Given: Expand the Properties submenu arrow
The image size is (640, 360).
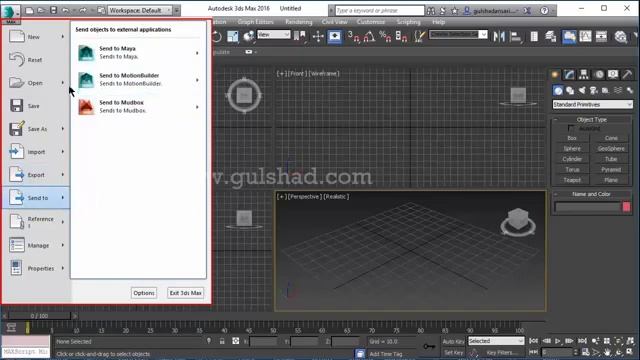Looking at the screenshot, I should [x=62, y=268].
